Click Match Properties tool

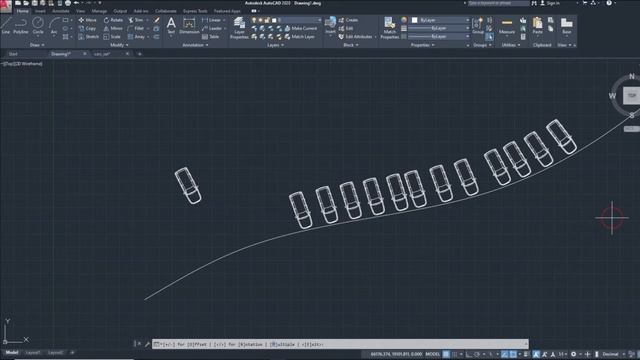(389, 29)
